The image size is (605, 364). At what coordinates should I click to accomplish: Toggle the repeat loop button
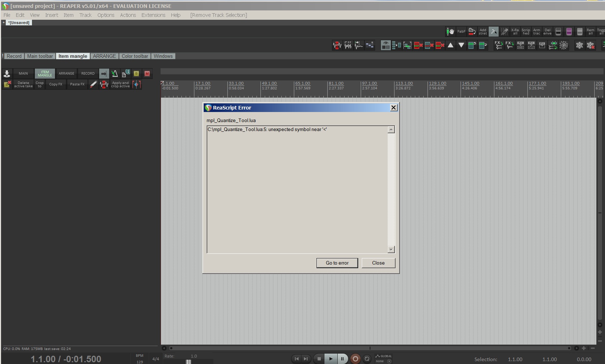coord(367,359)
